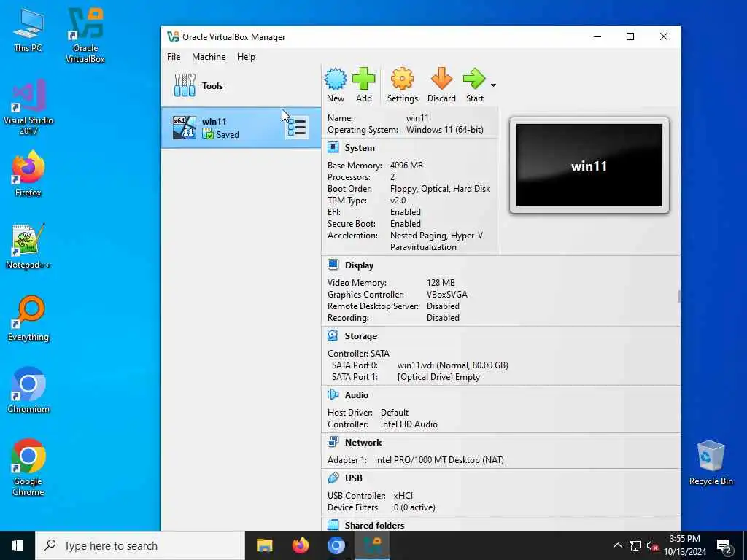
Task: Click the network tray icon
Action: tap(635, 545)
